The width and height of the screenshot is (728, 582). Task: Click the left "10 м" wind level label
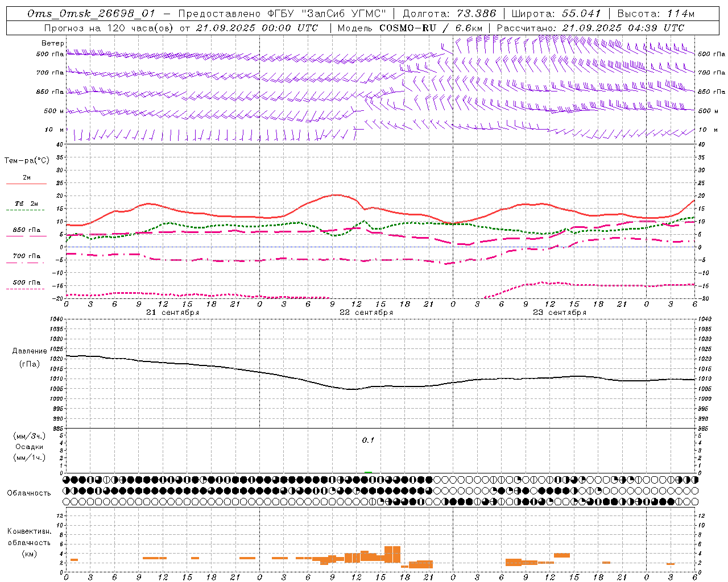click(x=54, y=130)
